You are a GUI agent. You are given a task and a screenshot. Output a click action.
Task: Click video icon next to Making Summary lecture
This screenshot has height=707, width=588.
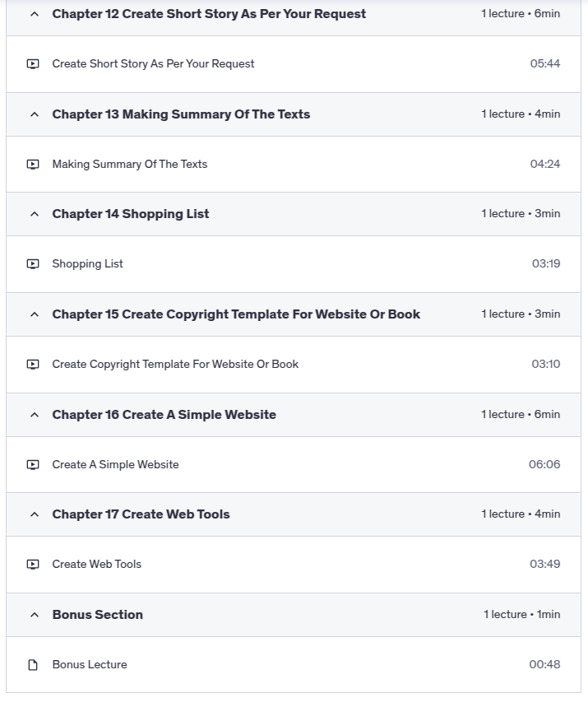pos(33,165)
